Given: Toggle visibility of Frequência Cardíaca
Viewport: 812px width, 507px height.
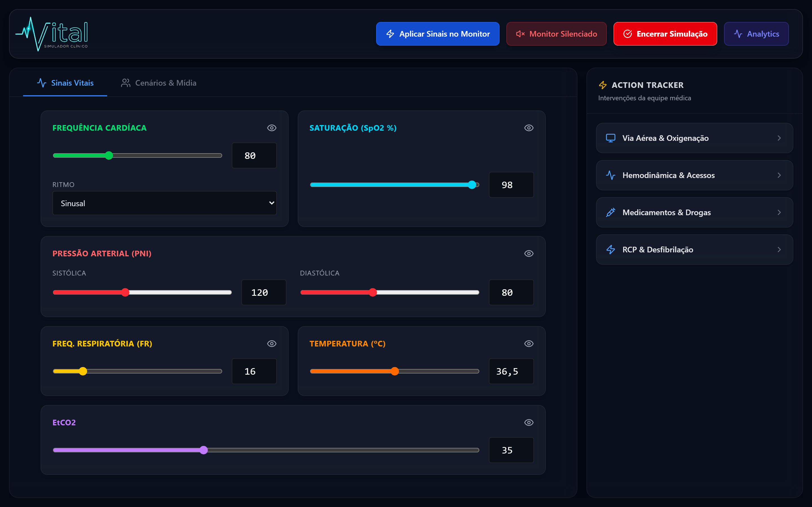Looking at the screenshot, I should click(272, 128).
